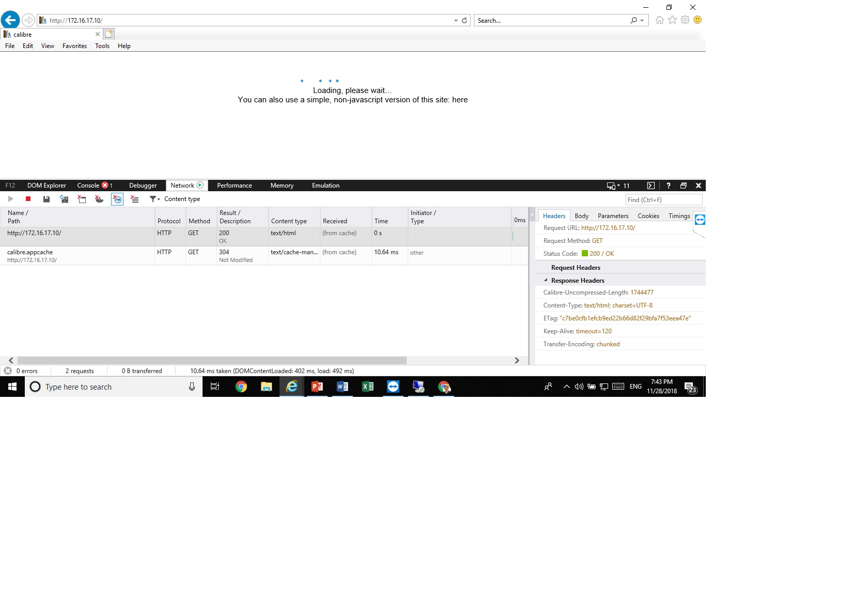The width and height of the screenshot is (868, 616).
Task: Open developer tools help question mark
Action: 669,186
